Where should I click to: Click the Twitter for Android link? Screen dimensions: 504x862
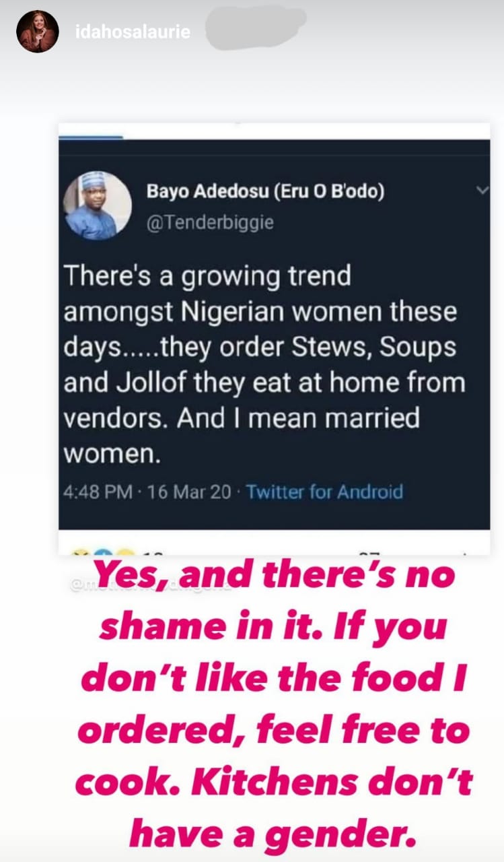click(324, 492)
